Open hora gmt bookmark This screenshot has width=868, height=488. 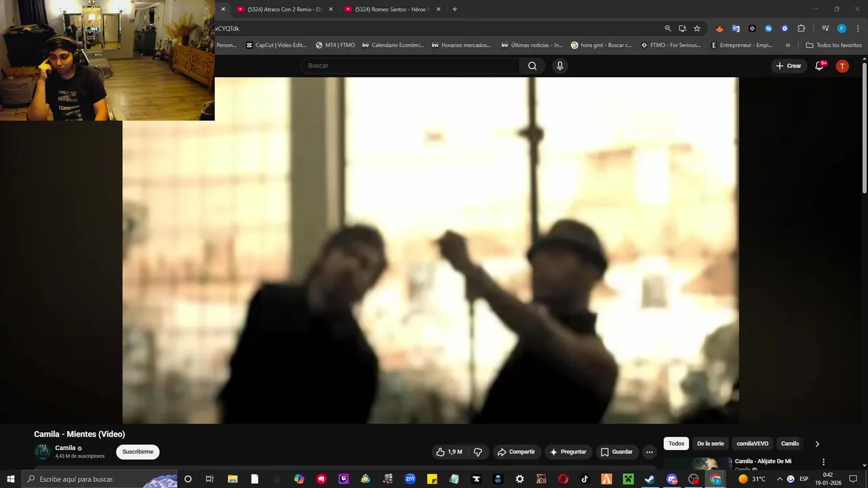tap(601, 45)
